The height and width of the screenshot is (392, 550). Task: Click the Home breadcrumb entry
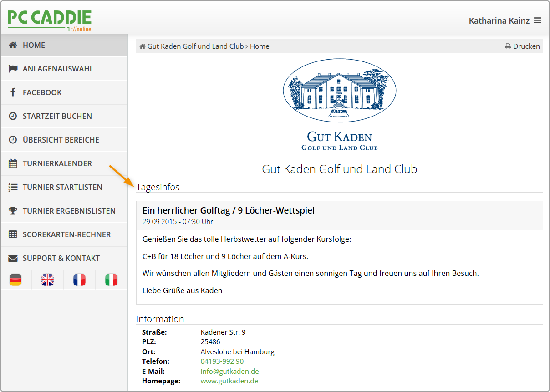coord(260,46)
